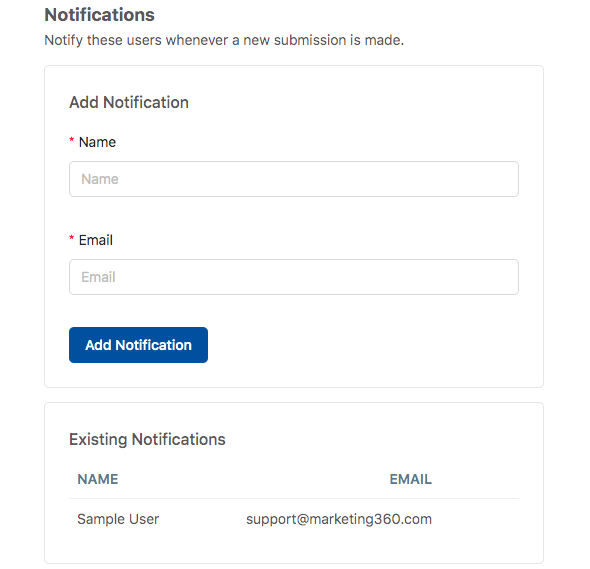Select the EMAIL column header
The width and height of the screenshot is (590, 569).
tap(411, 479)
